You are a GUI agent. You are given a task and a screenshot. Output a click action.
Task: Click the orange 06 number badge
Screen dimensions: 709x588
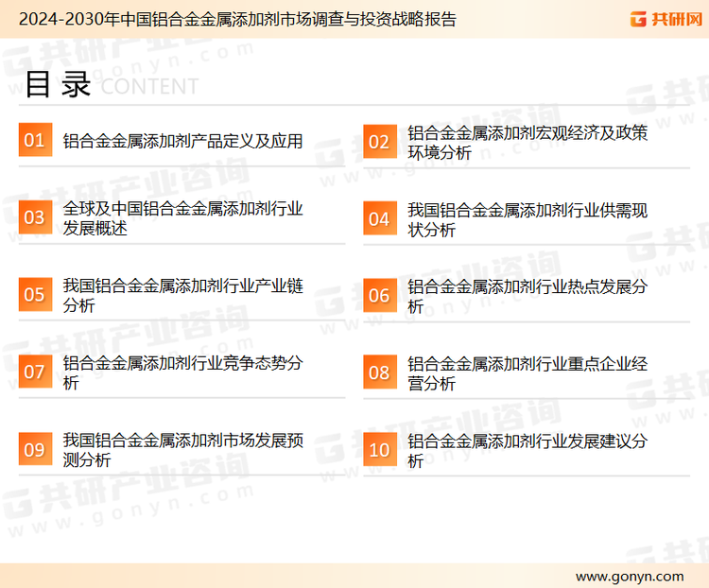(x=380, y=295)
